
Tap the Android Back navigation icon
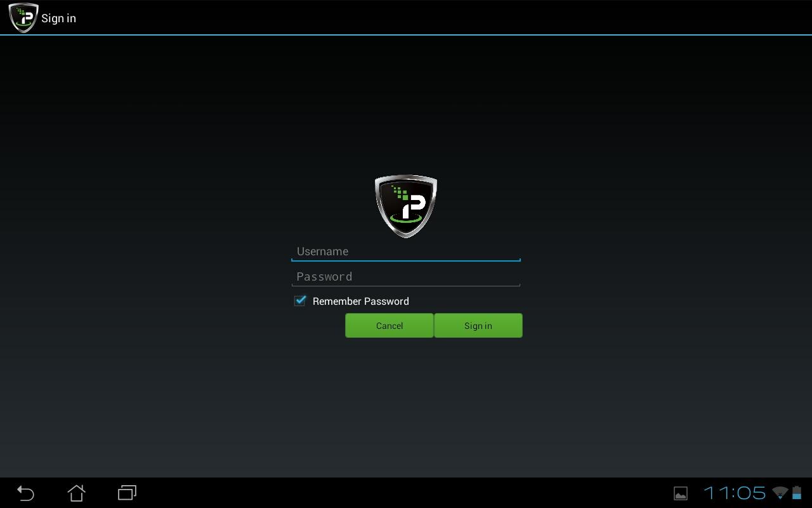25,493
